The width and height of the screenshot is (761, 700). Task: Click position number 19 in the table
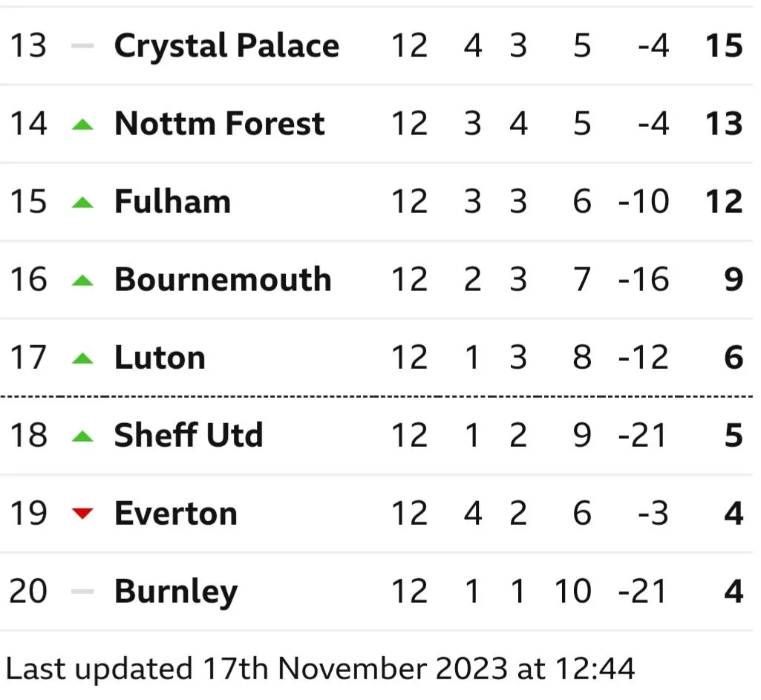click(x=28, y=514)
